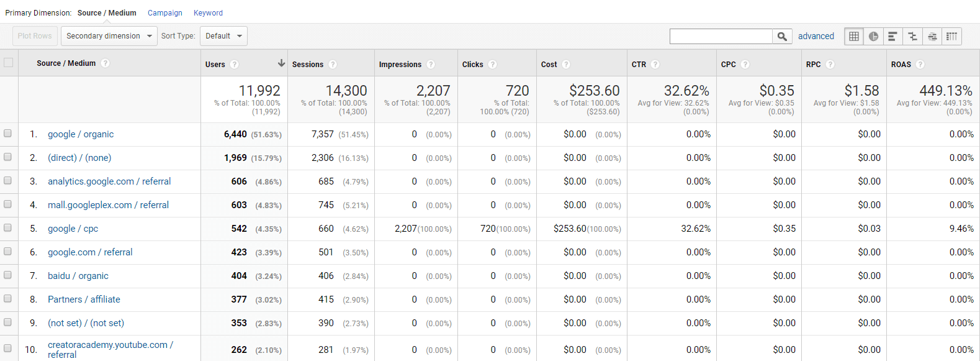Screen dimensions: 980x361
Task: Open google / cpc source link
Action: (x=73, y=229)
